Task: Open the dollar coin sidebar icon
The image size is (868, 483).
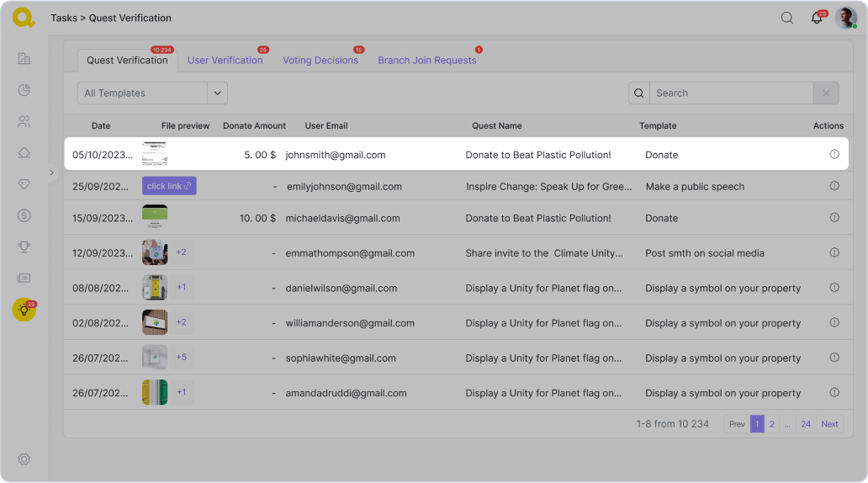Action: (24, 215)
